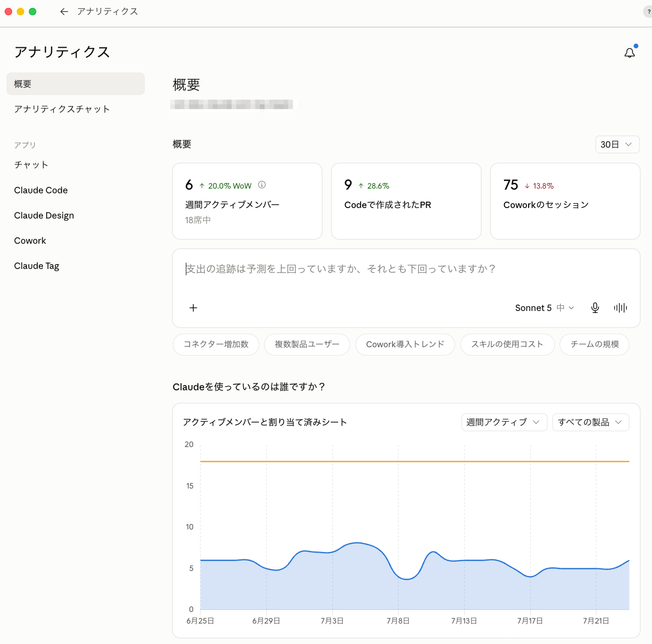Open the notifications bell
The height and width of the screenshot is (644, 652).
(x=629, y=53)
